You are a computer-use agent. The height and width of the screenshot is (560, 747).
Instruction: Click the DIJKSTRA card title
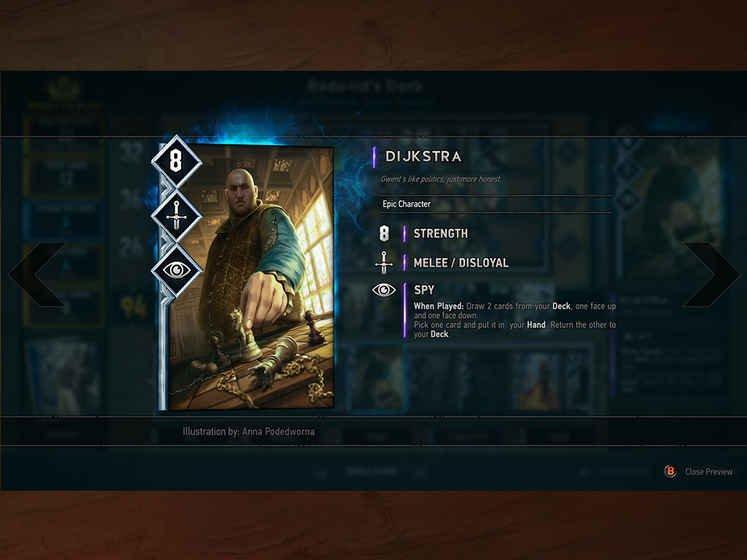[x=423, y=156]
